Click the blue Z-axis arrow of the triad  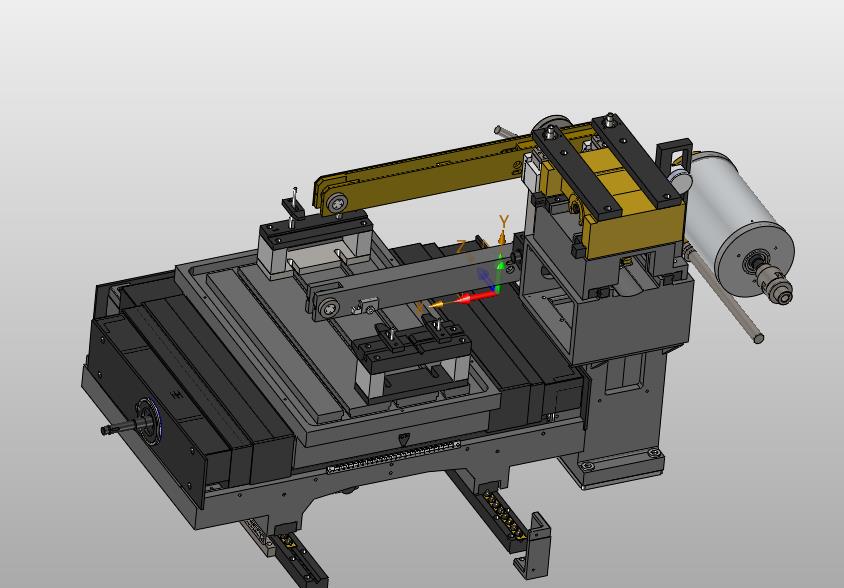pyautogui.click(x=484, y=278)
